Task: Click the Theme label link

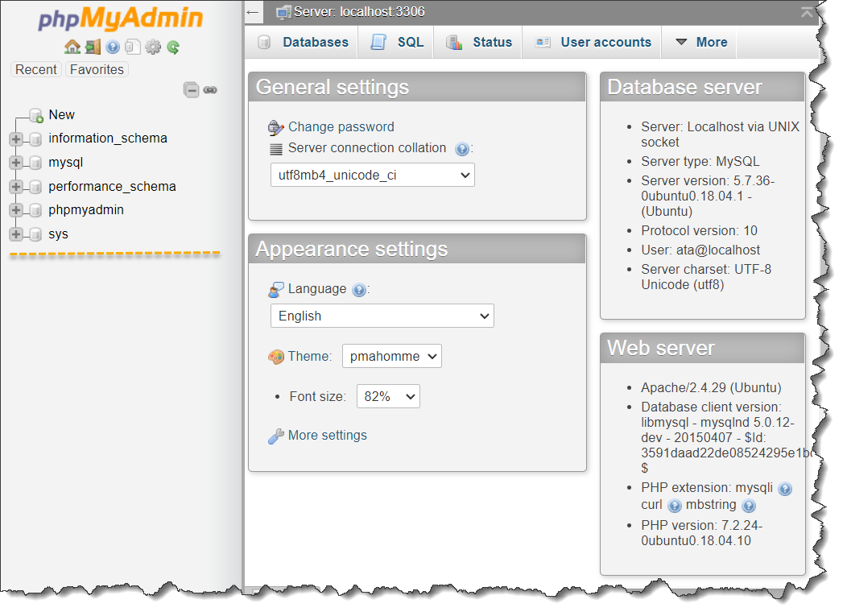Action: coord(309,357)
